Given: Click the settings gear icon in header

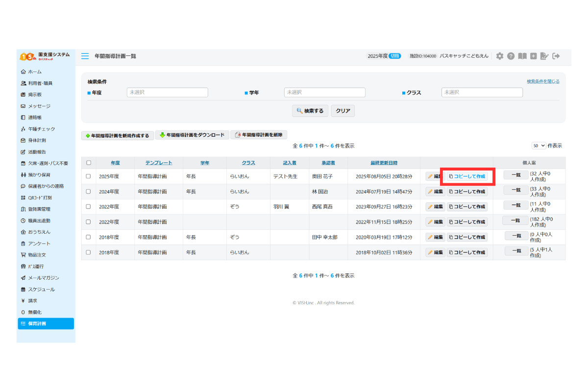Looking at the screenshot, I should (x=499, y=56).
